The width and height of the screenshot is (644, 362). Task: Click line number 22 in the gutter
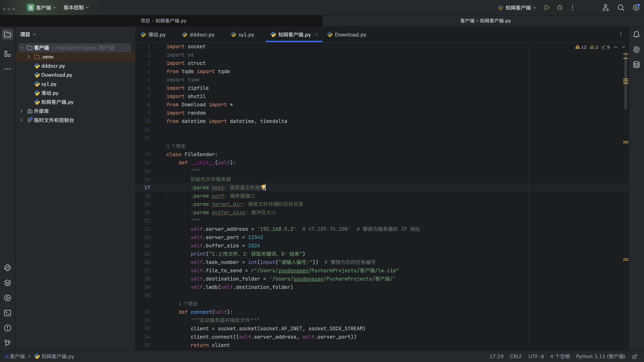[x=147, y=229]
